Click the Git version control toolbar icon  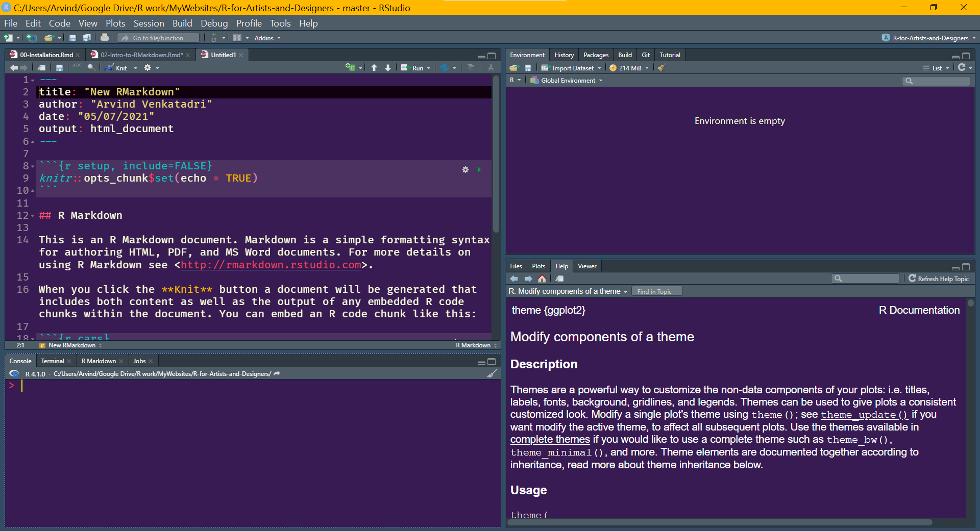tap(214, 38)
